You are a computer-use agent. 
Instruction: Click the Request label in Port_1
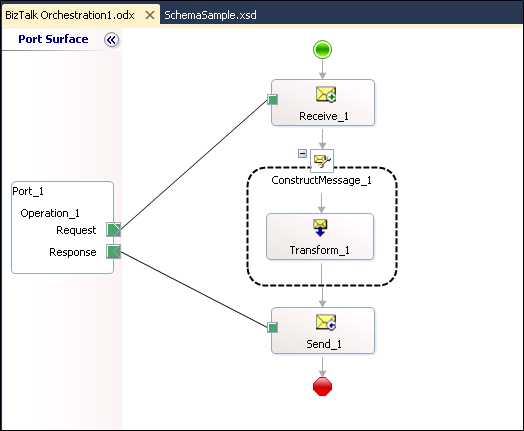click(x=76, y=230)
